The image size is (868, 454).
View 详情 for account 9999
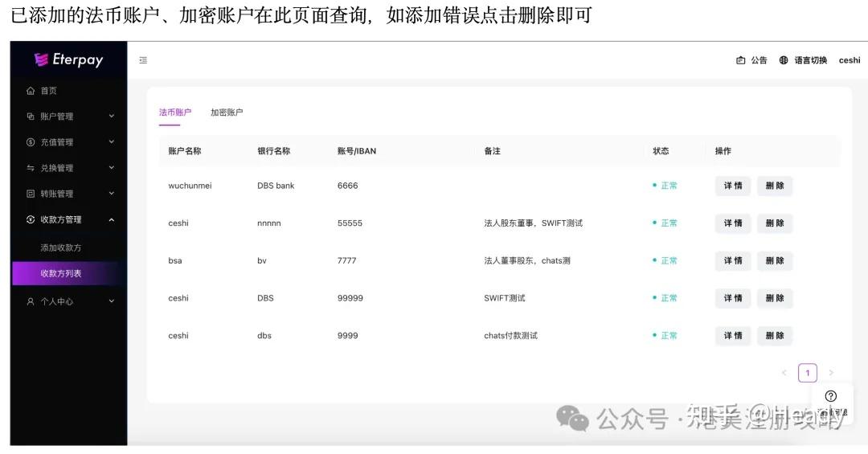click(x=733, y=336)
